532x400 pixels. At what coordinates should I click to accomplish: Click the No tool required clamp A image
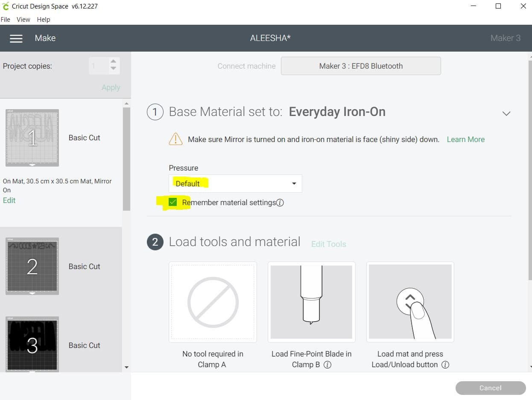[213, 302]
